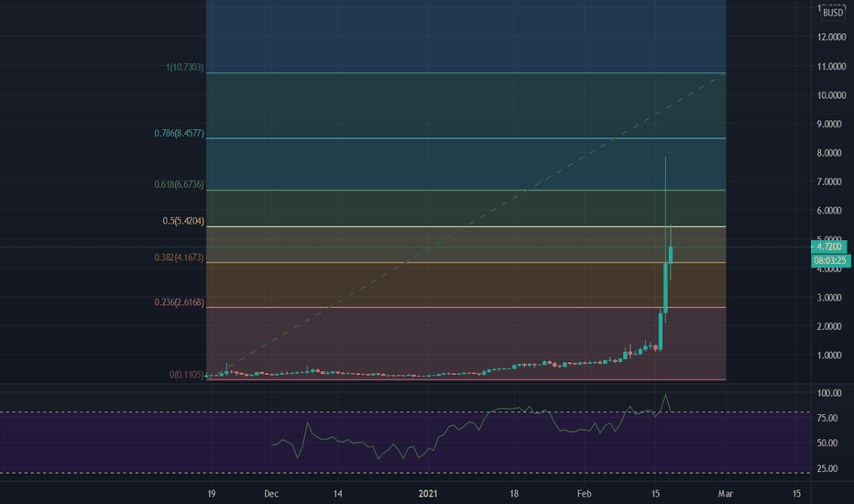This screenshot has width=854, height=504.
Task: Click the 9.0000 price axis label
Action: click(x=829, y=125)
